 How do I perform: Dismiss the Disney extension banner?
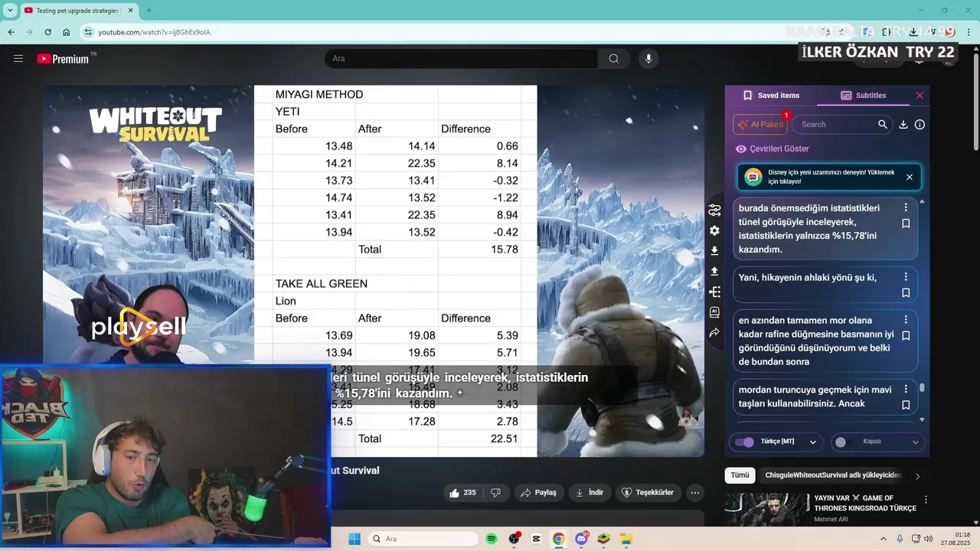[x=910, y=177]
